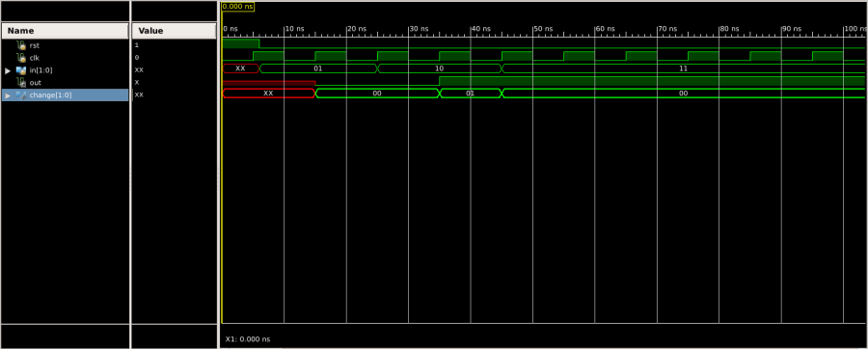Image resolution: width=868 pixels, height=350 pixels.
Task: Click the X1: 0.000 ns cursor readout
Action: 248,338
